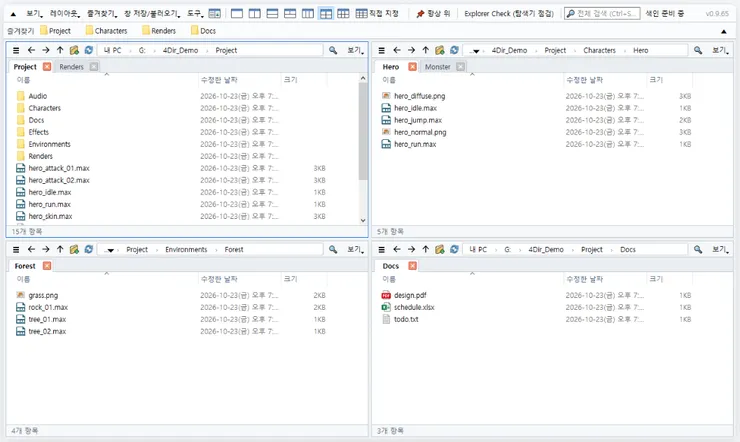The image size is (740, 442).
Task: Open Characters favorite folder shortcut
Action: [x=106, y=31]
